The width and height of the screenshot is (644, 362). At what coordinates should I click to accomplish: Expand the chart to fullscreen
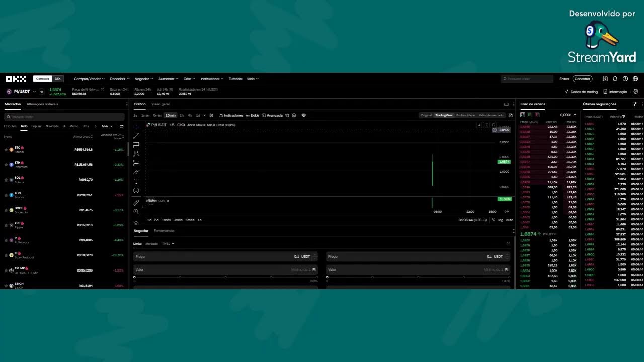511,115
